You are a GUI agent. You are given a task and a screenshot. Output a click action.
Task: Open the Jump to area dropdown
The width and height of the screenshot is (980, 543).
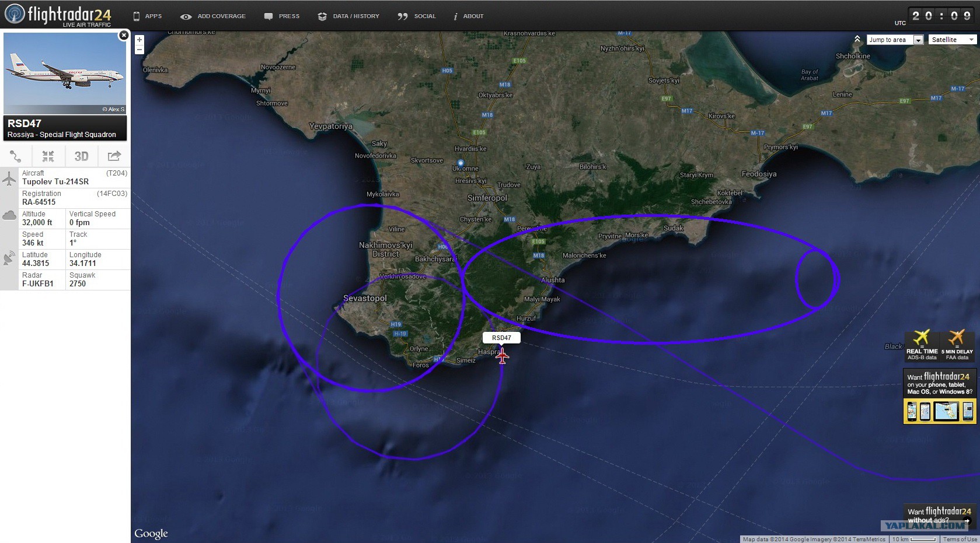click(895, 40)
